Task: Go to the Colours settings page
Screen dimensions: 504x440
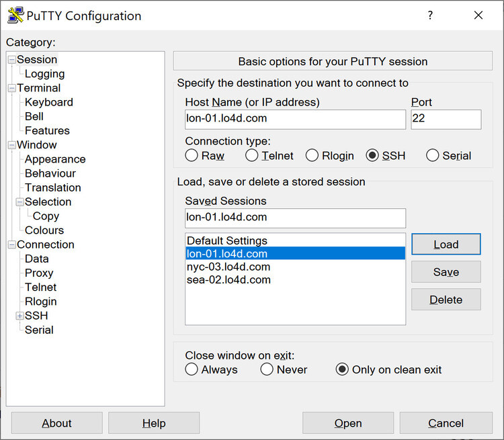Action: tap(44, 230)
